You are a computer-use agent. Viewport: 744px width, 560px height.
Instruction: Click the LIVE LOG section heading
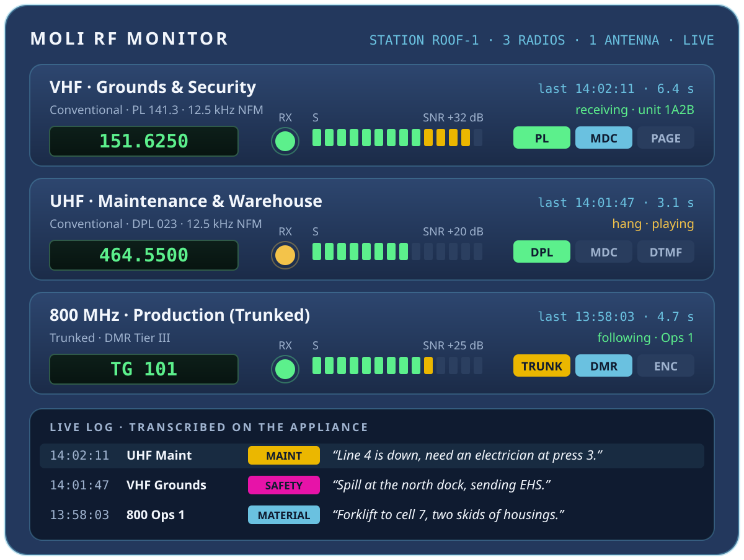point(209,427)
